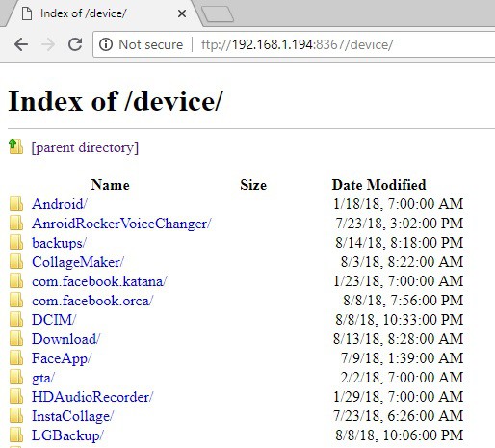Click the AnroidRockerVoiceChanger folder icon
This screenshot has height=448, width=495.
tap(16, 223)
